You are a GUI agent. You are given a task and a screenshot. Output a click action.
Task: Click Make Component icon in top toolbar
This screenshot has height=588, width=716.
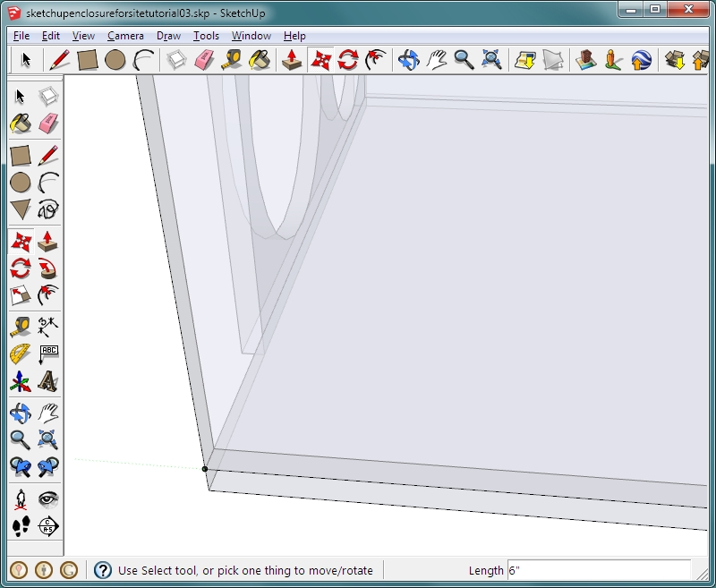click(x=176, y=60)
